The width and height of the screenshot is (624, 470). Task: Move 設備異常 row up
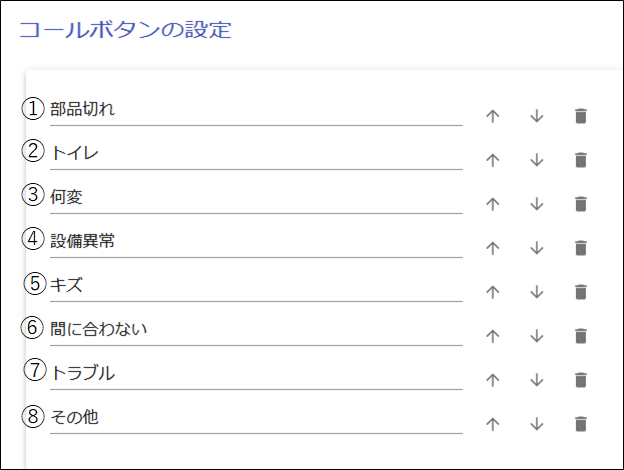[x=492, y=248]
